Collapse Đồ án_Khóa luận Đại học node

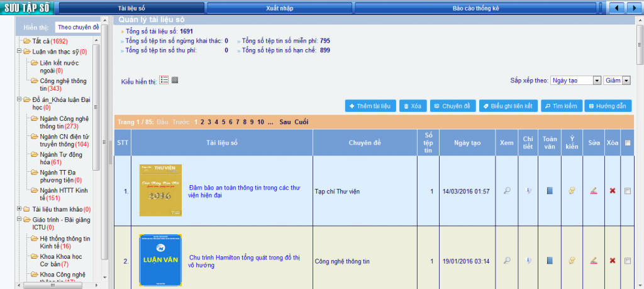coord(19,99)
